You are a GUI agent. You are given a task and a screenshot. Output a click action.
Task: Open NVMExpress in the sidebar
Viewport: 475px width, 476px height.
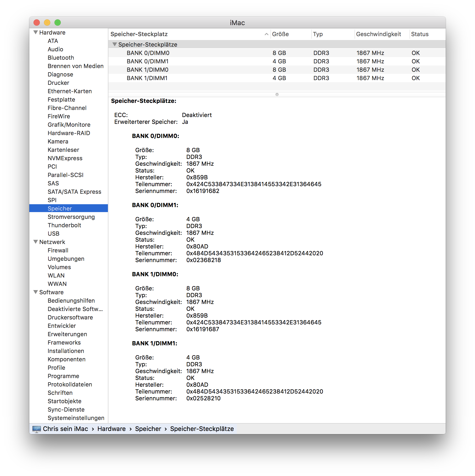pos(65,158)
